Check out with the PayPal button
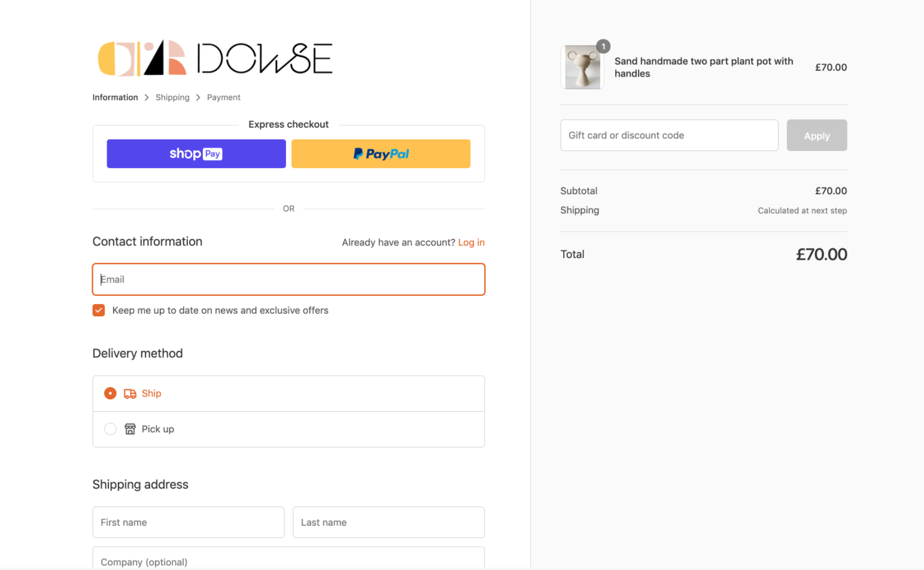Viewport: 924px width, 570px height. 381,154
